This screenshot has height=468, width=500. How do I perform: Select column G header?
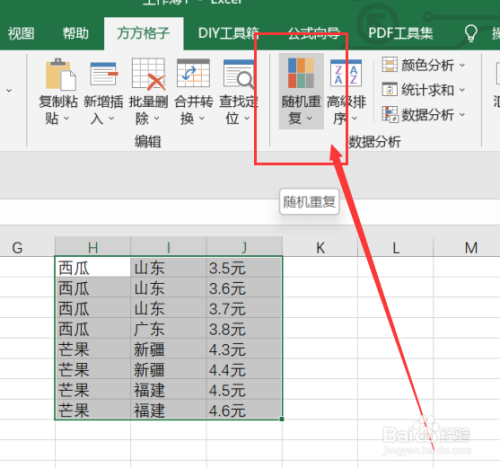(x=17, y=247)
